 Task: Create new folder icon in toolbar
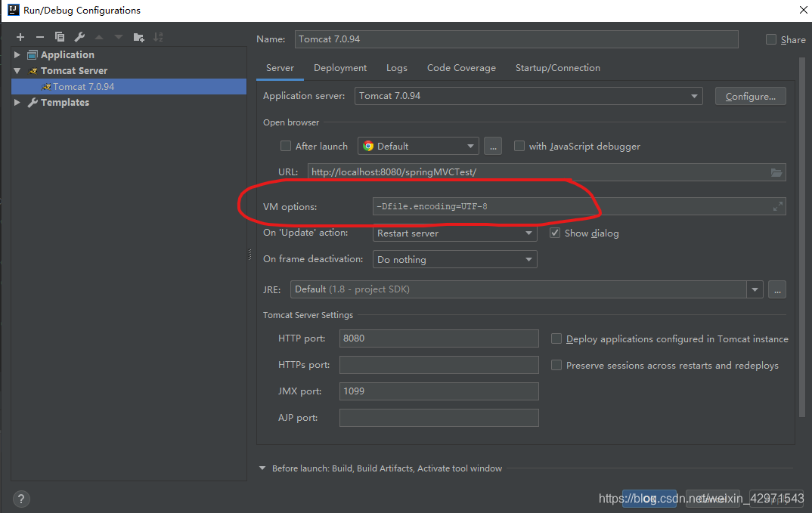coord(139,37)
